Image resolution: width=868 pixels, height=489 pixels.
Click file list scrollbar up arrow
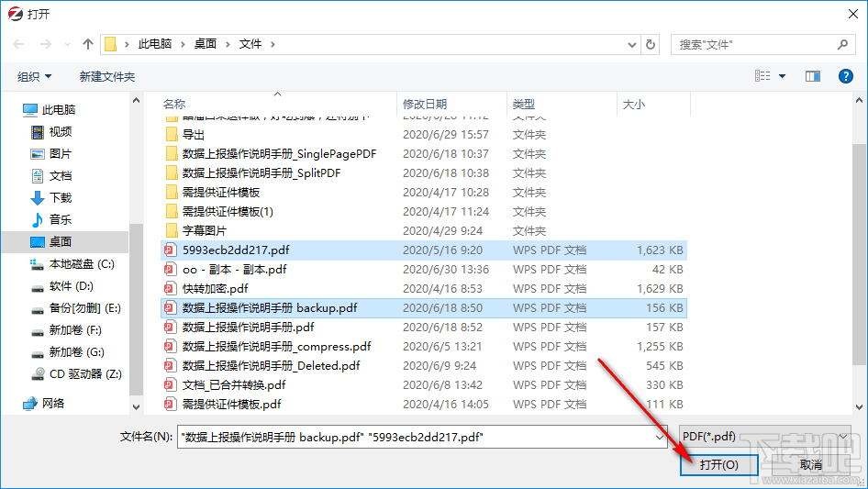[x=859, y=101]
